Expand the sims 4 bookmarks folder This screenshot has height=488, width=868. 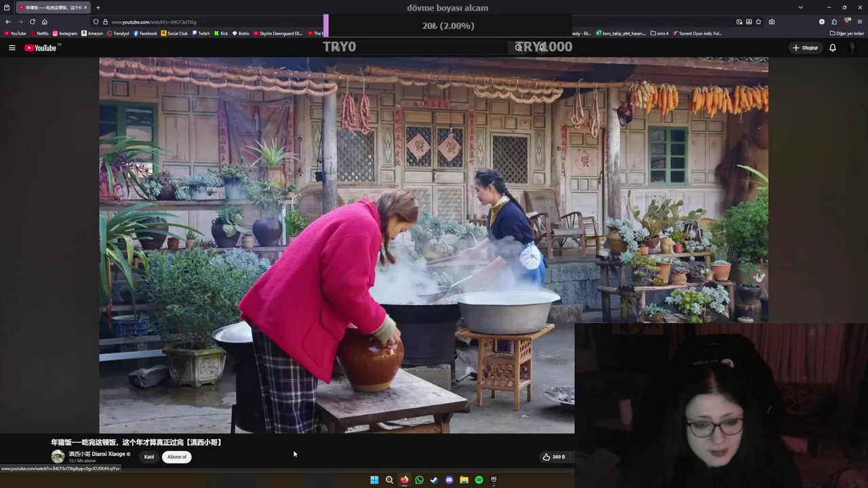pos(660,33)
